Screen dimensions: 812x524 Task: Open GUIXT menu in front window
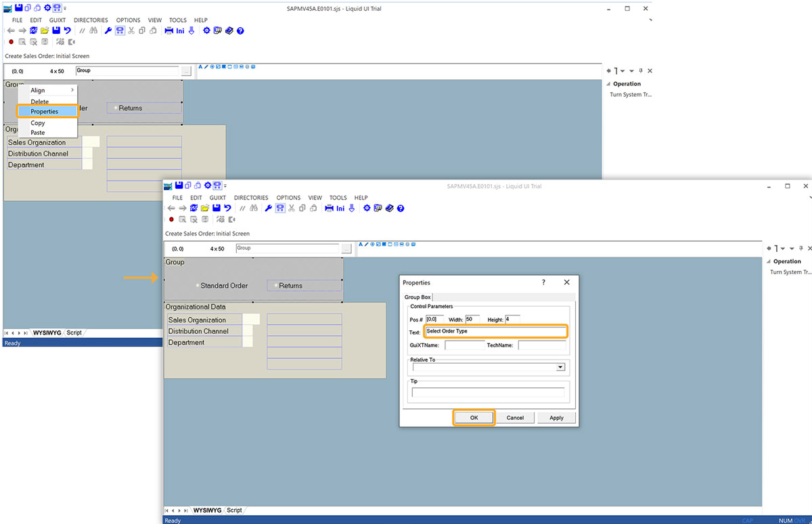point(218,198)
